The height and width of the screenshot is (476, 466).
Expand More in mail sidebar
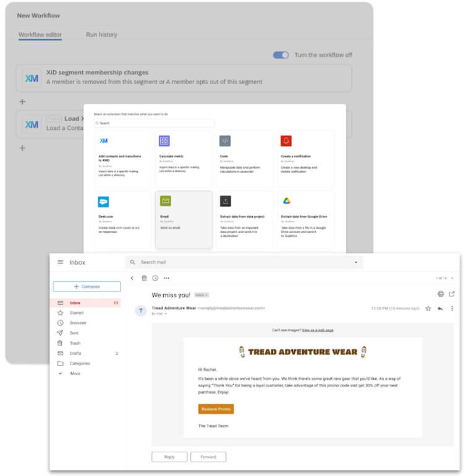pos(75,373)
